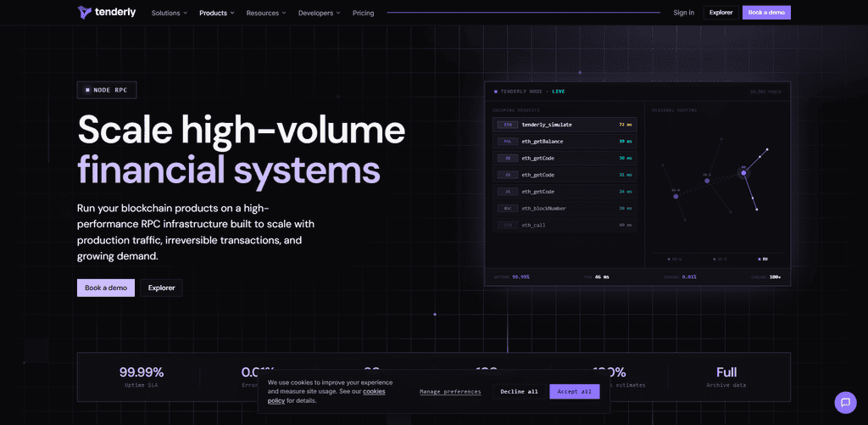Select the US-W legend entry
The height and width of the screenshot is (425, 868).
(675, 259)
